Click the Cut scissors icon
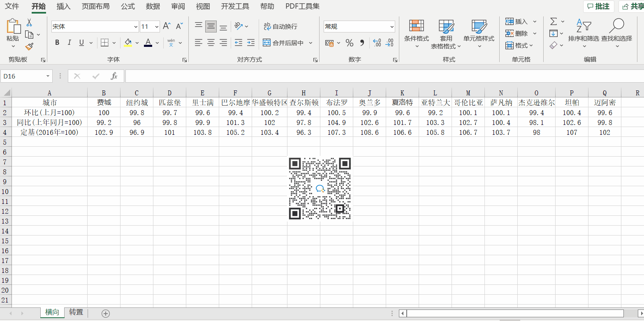 click(29, 23)
